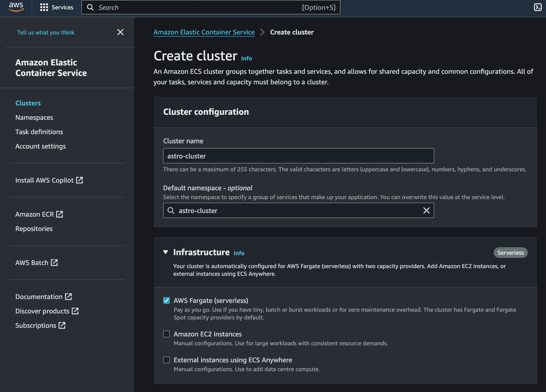
Task: Click Amazon Elastic Container Service breadcrumb link
Action: tap(204, 32)
